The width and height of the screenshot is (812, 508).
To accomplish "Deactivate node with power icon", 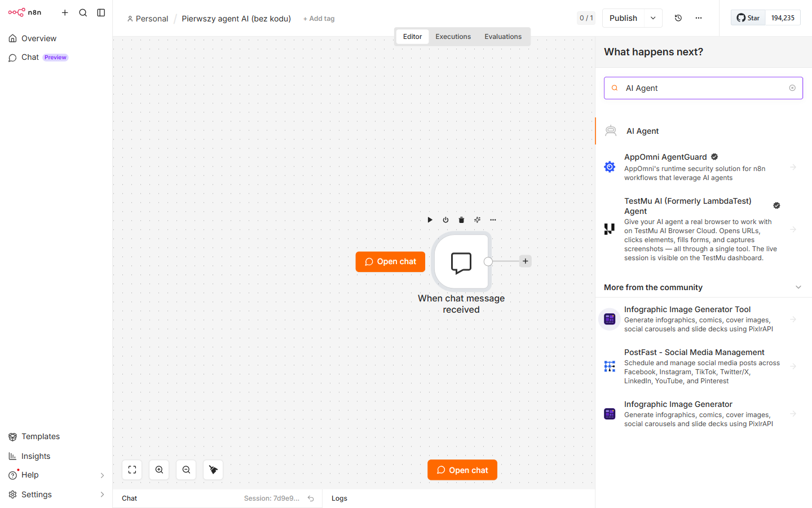I will pos(445,220).
